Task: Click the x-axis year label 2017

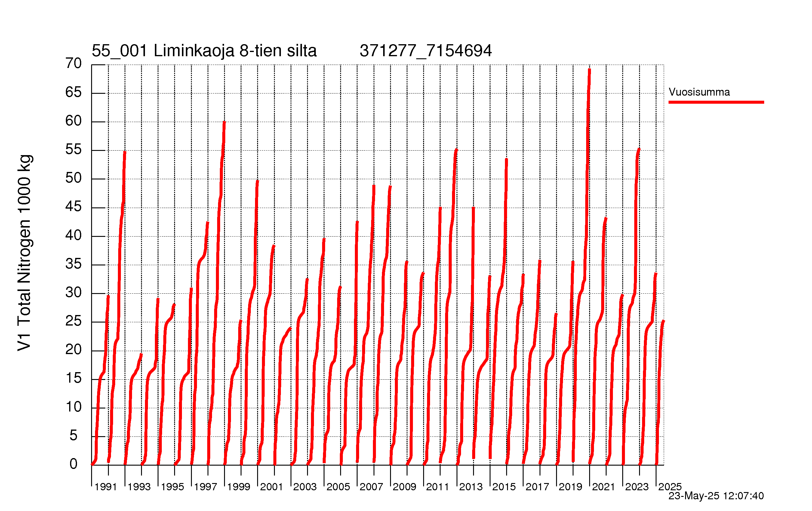Action: [537, 487]
